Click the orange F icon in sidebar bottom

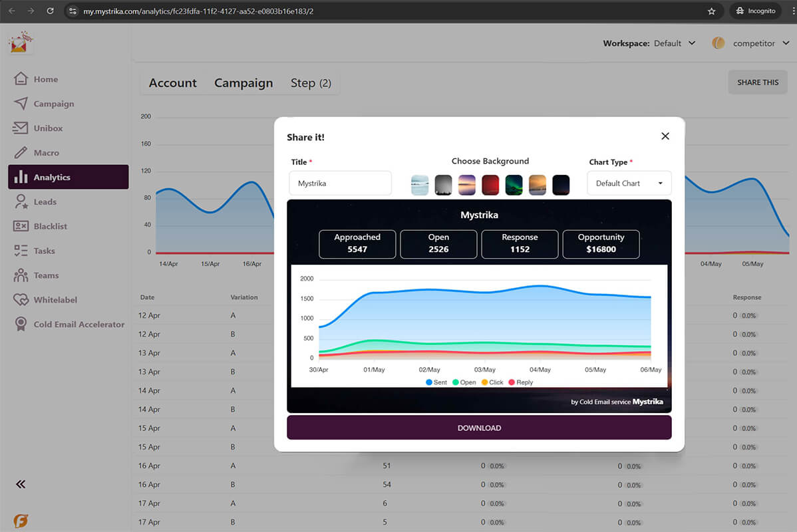click(x=21, y=520)
